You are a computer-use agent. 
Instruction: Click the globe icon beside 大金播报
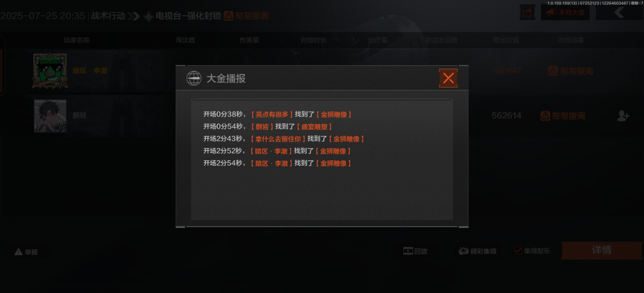point(194,78)
